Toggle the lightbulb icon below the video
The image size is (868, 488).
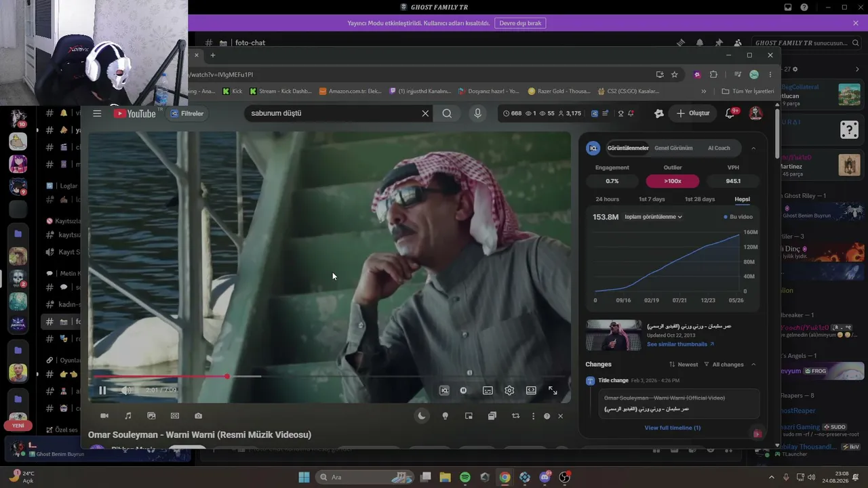pyautogui.click(x=445, y=415)
